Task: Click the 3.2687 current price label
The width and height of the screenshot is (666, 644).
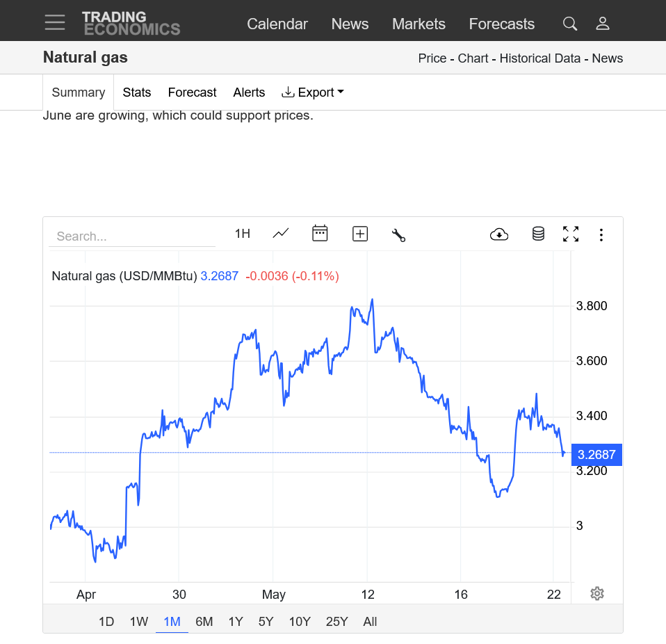Action: [x=596, y=455]
